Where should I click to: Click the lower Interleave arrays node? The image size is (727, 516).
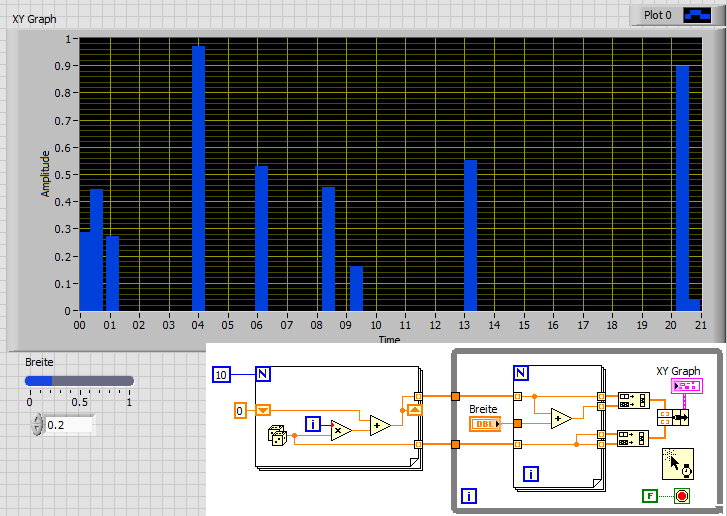click(x=633, y=438)
